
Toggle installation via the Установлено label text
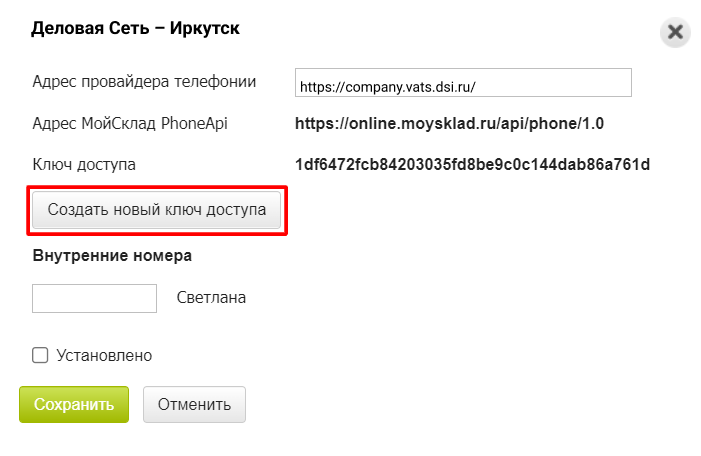(104, 355)
